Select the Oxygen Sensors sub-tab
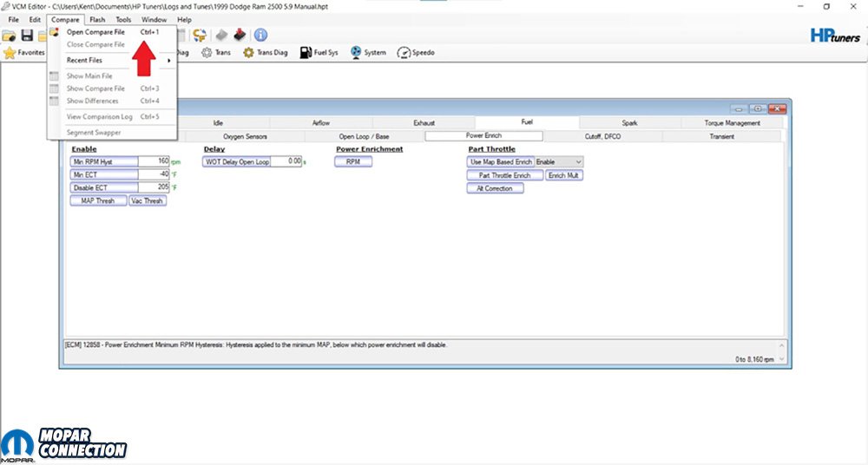 tap(245, 136)
